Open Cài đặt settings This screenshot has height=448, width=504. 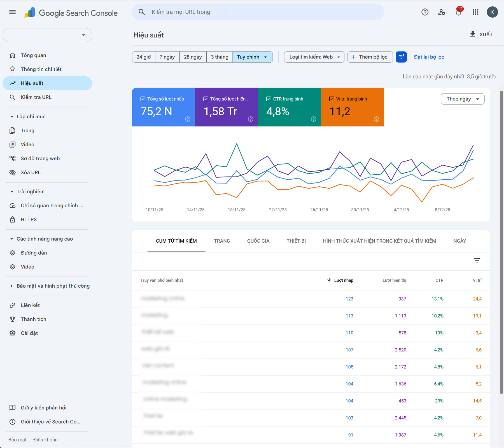(47, 333)
